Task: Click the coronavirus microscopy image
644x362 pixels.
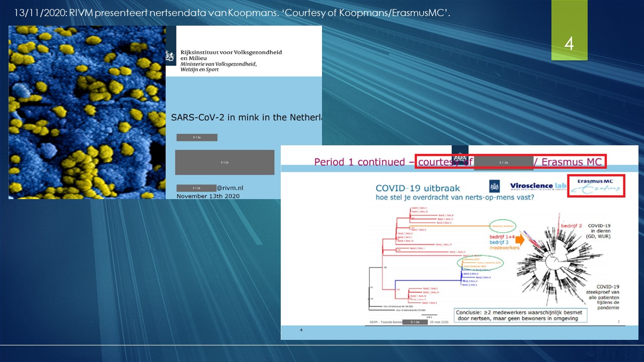Action: 87,113
